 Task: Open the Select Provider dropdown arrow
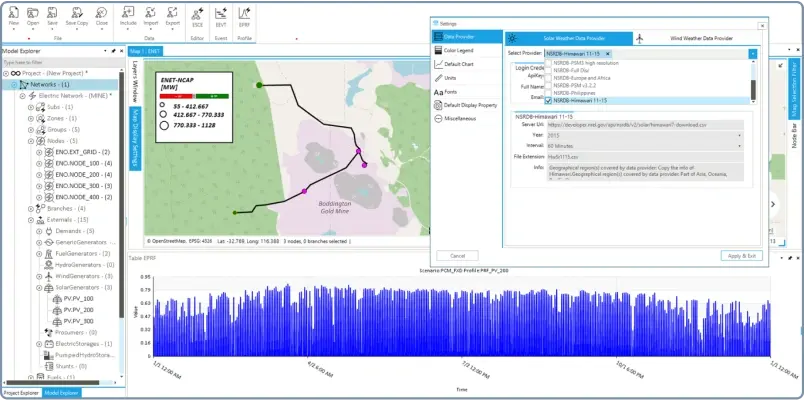point(752,53)
